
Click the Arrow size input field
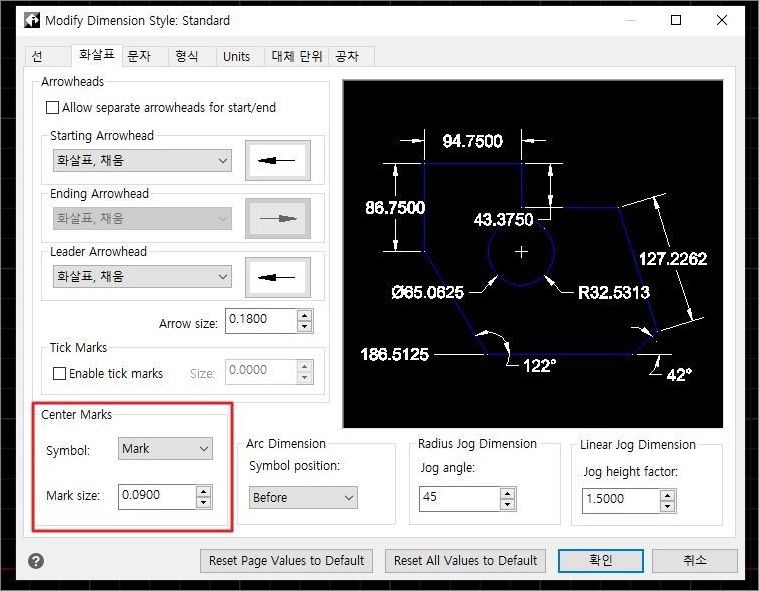[261, 320]
